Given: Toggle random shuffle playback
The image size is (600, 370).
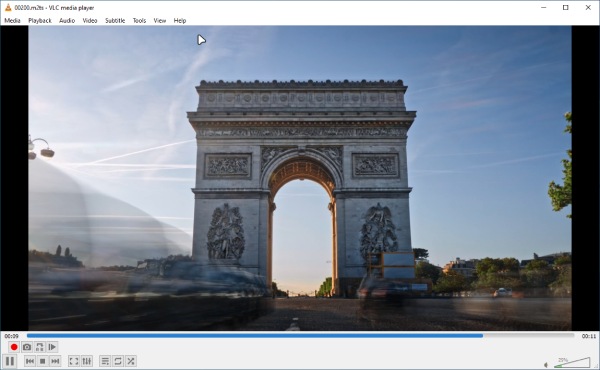Looking at the screenshot, I should (131, 361).
